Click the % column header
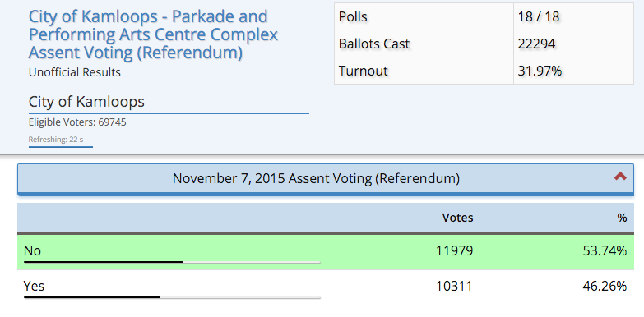This screenshot has width=644, height=317. (623, 218)
